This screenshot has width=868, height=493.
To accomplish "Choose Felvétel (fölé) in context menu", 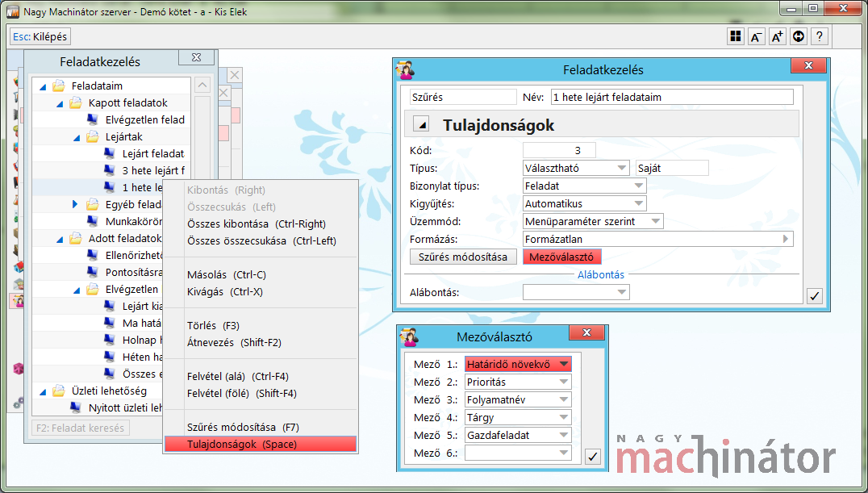I will tap(261, 393).
